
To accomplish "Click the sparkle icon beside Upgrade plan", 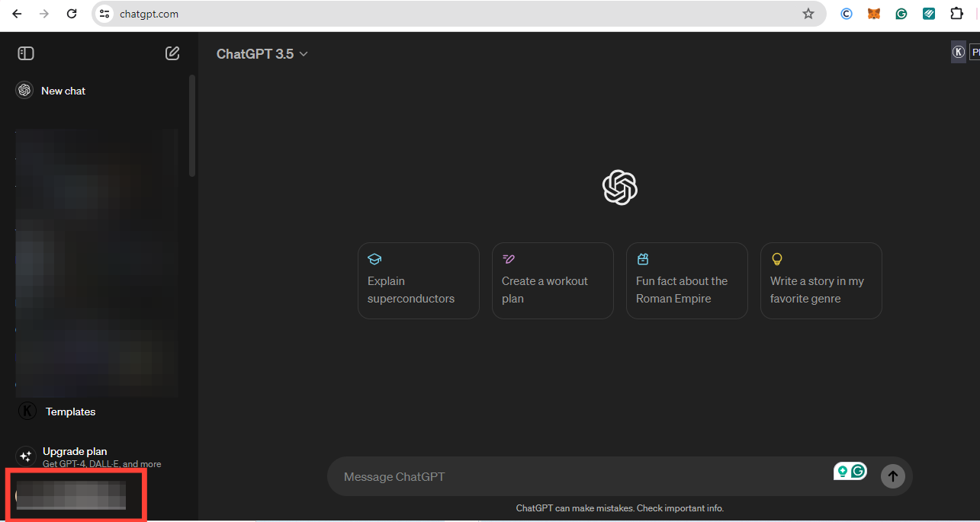I will tap(25, 456).
